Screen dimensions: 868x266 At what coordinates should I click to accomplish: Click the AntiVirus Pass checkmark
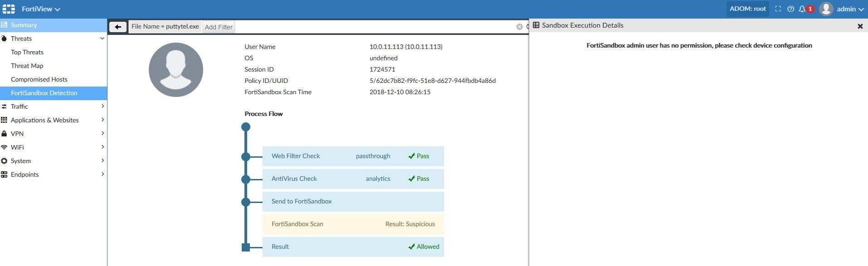click(x=411, y=179)
